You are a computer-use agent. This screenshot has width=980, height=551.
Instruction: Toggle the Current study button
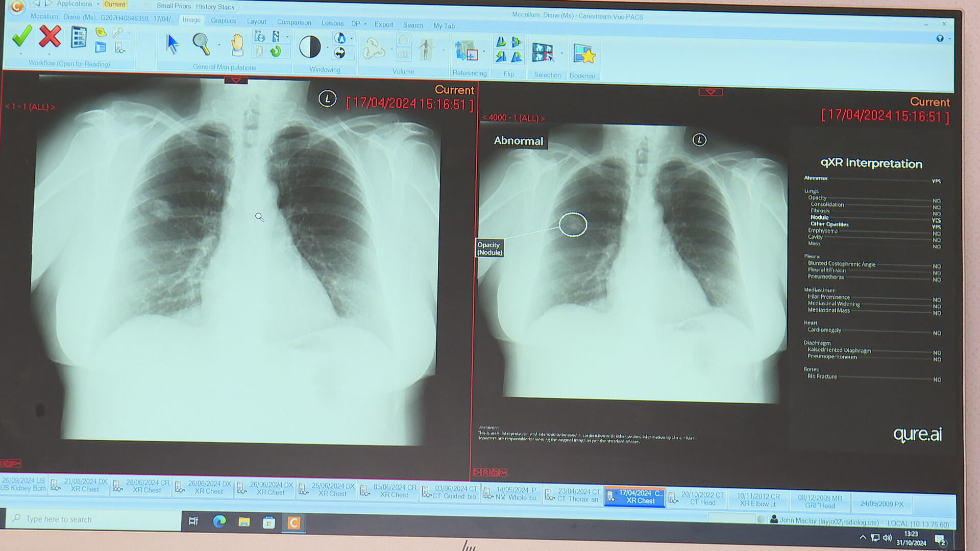pos(114,4)
